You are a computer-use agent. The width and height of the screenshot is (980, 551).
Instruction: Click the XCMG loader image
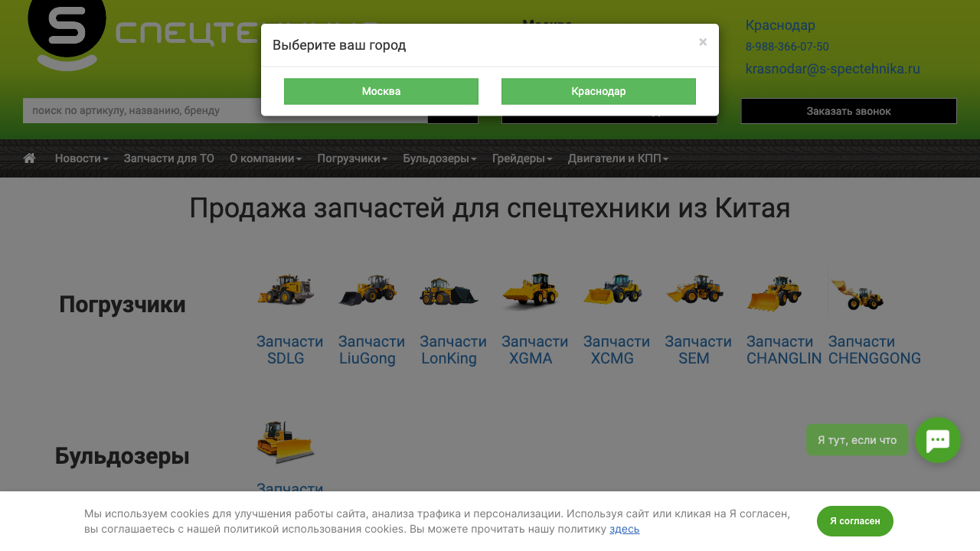[612, 289]
